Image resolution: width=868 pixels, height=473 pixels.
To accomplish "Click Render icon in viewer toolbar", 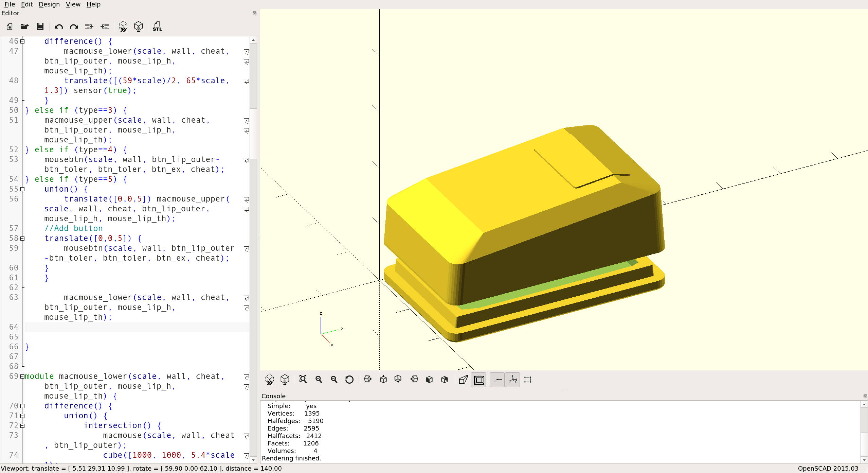I will pos(285,380).
